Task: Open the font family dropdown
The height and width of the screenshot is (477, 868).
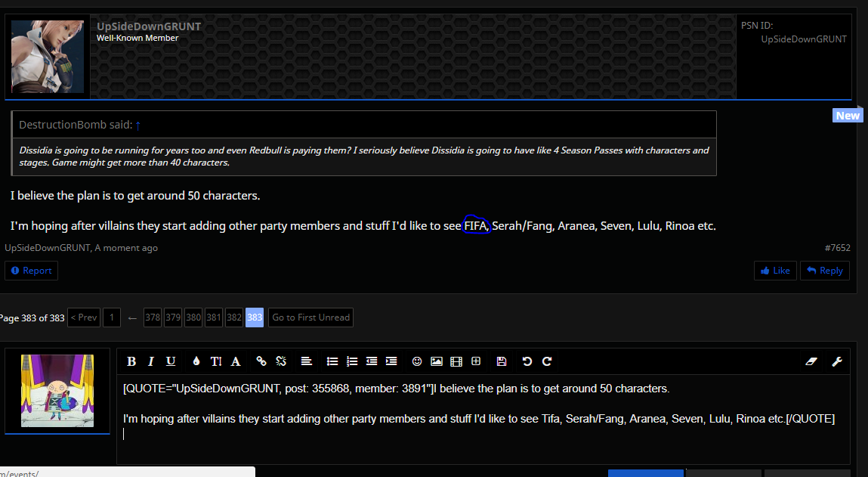Action: (236, 361)
